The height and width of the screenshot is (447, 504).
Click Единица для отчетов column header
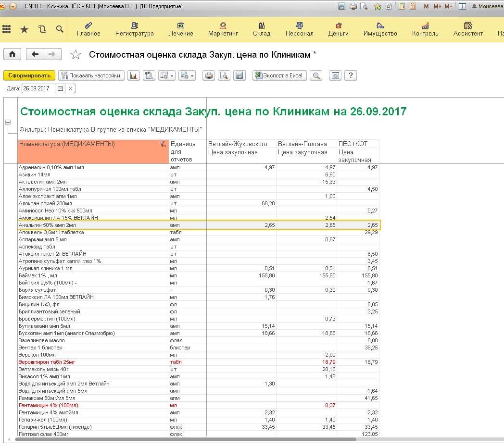(188, 152)
